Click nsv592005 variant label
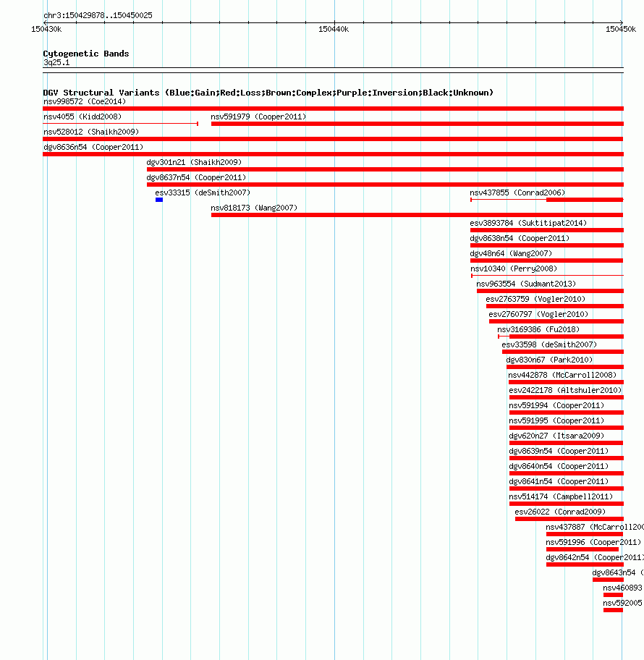The image size is (644, 660). [622, 601]
